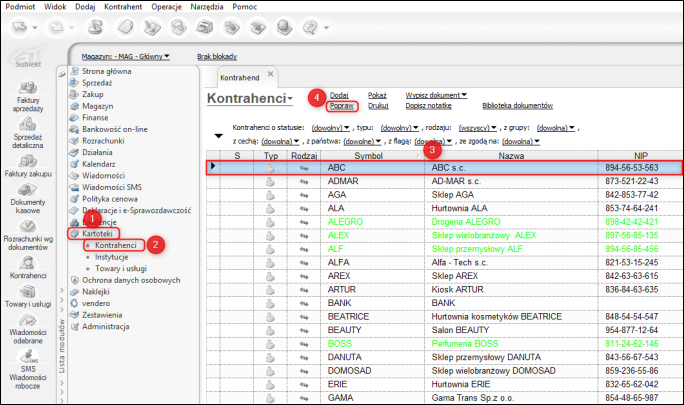
Task: Click Dodaj link above contractor list
Action: (x=339, y=95)
